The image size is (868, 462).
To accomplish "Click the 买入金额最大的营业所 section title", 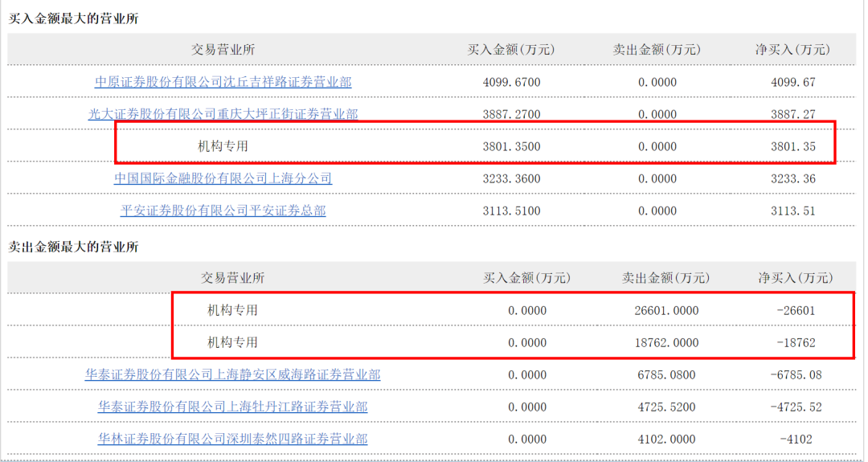I will [73, 18].
